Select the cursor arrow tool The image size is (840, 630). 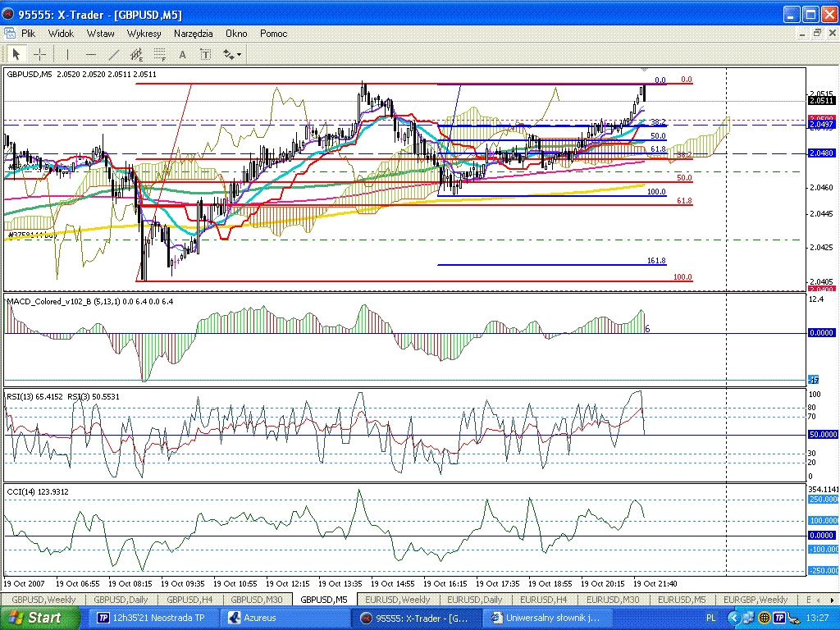[x=16, y=55]
